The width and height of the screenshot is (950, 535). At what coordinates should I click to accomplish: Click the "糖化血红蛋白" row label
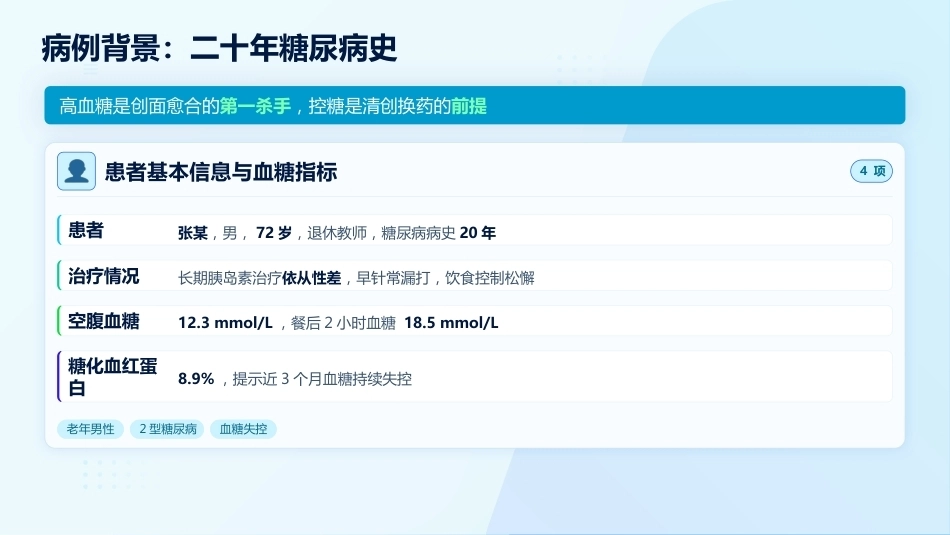113,377
